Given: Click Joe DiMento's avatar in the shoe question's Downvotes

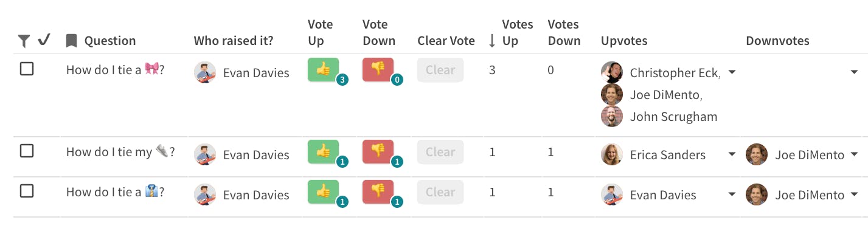Looking at the screenshot, I should point(757,154).
